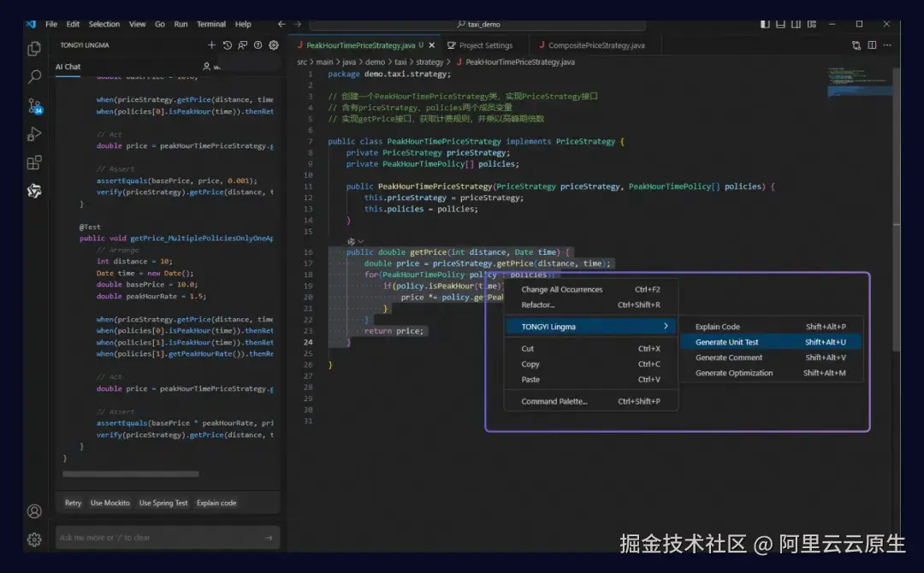The height and width of the screenshot is (573, 924).
Task: Click the main breadcrumb segment
Action: (x=324, y=62)
